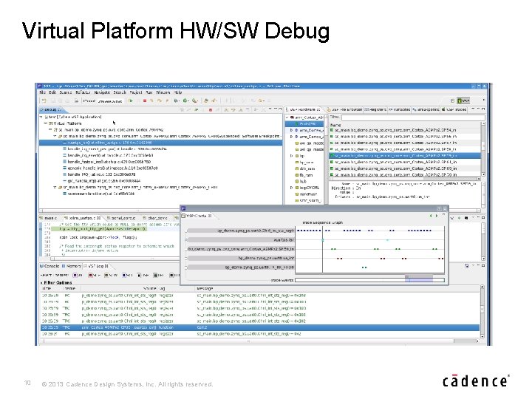Collapse arm_Cortex node in hardware tree
The height and width of the screenshot is (399, 532).
[287, 117]
